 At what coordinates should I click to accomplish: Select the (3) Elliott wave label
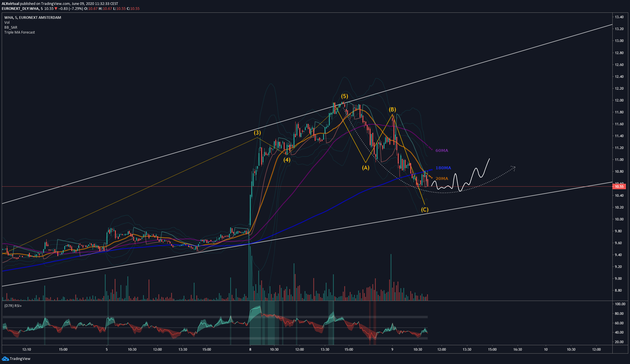[257, 133]
